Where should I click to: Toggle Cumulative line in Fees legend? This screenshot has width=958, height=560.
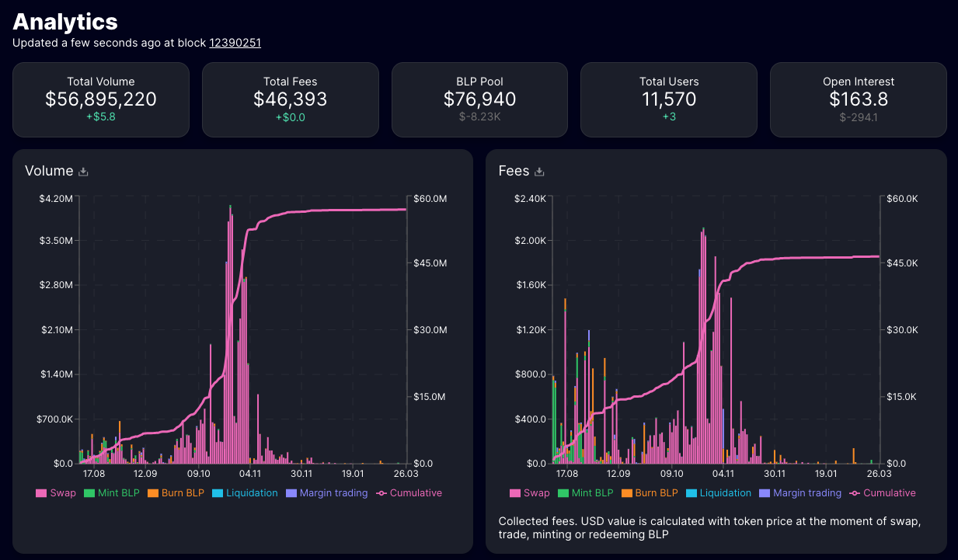pyautogui.click(x=883, y=493)
